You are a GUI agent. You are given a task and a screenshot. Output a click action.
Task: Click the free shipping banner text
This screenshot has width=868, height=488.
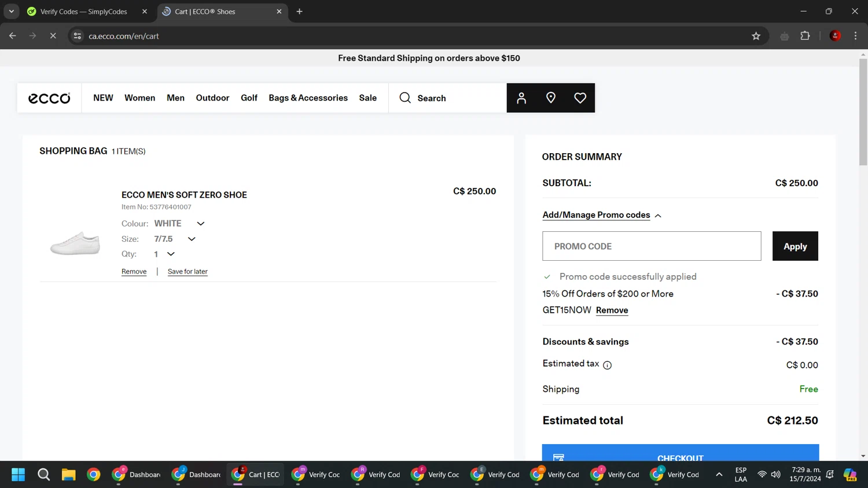429,58
